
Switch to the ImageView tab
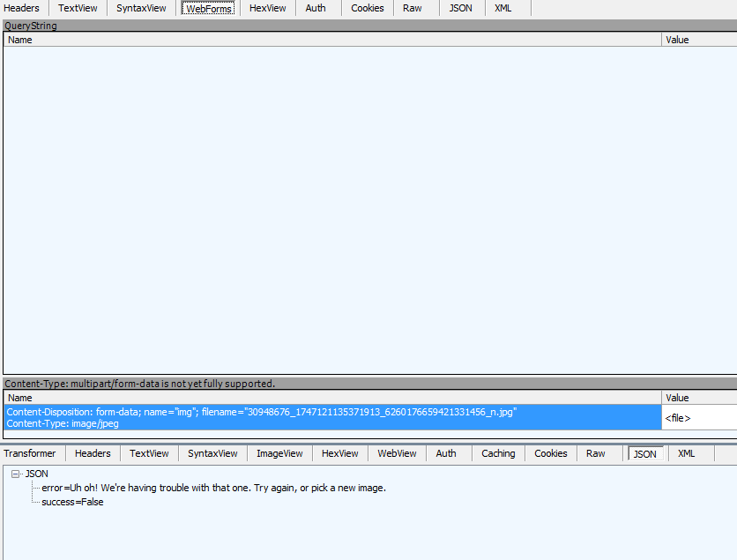pyautogui.click(x=279, y=453)
